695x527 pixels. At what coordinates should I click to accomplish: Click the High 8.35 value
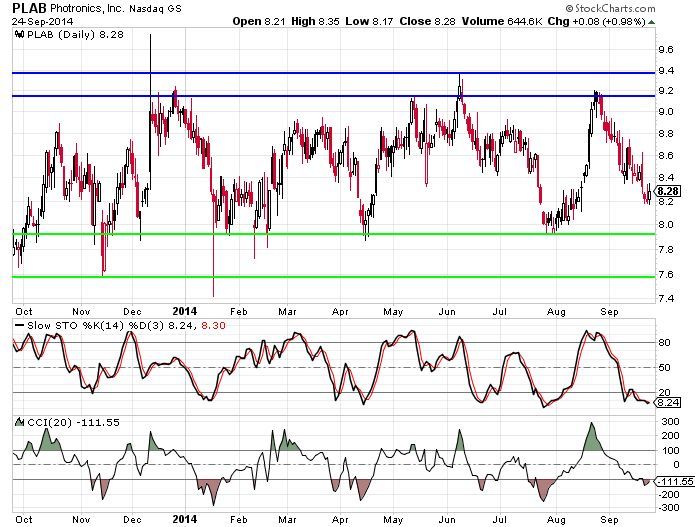316,21
